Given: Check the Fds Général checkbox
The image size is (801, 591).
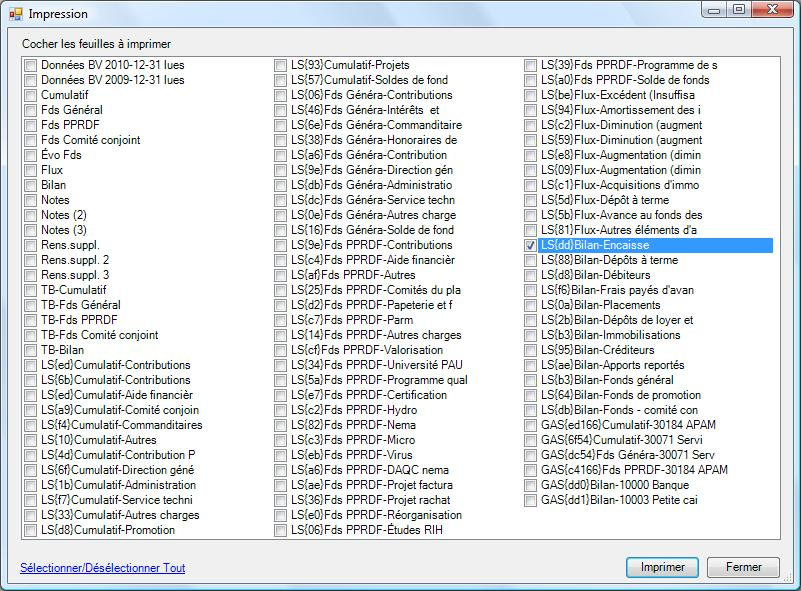Looking at the screenshot, I should pyautogui.click(x=31, y=110).
